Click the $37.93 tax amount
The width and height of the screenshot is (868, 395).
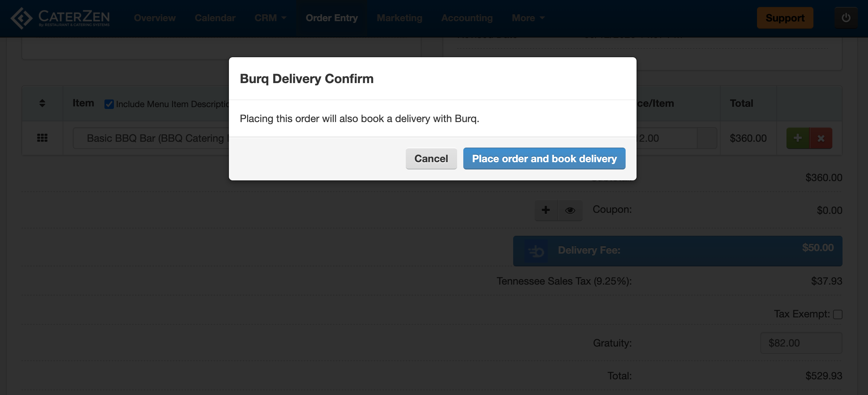tap(827, 281)
